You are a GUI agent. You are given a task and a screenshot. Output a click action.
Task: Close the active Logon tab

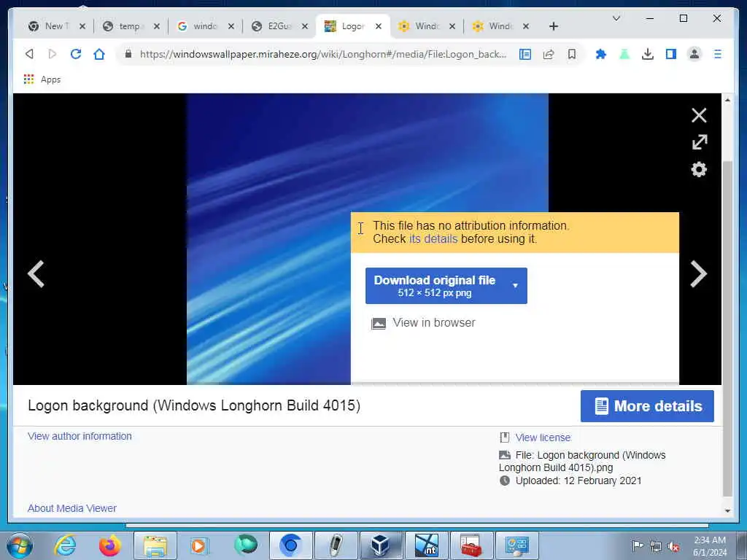pos(379,26)
